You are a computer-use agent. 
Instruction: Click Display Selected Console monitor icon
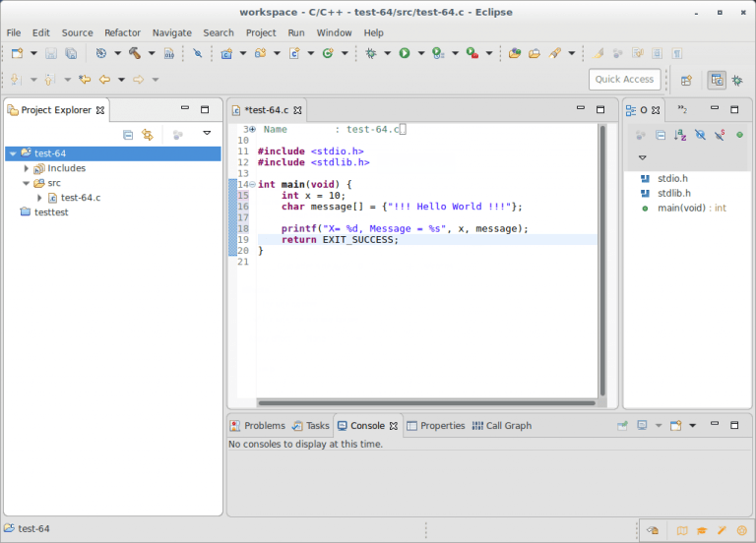tap(642, 425)
